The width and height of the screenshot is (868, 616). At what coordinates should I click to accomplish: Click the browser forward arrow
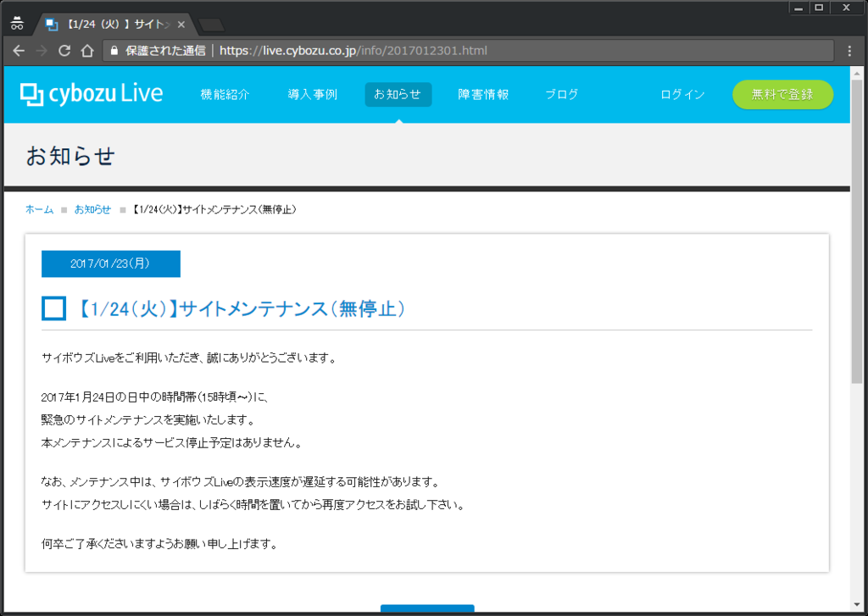[42, 51]
